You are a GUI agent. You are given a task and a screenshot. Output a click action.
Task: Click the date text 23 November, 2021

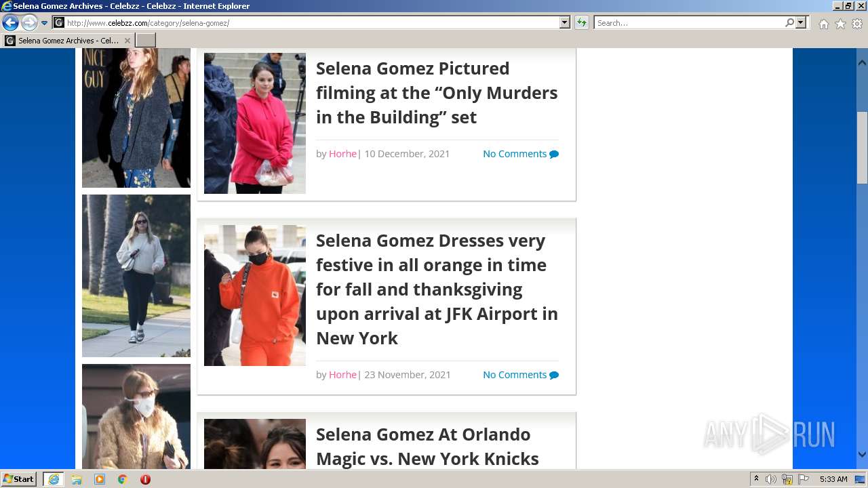[x=408, y=375]
